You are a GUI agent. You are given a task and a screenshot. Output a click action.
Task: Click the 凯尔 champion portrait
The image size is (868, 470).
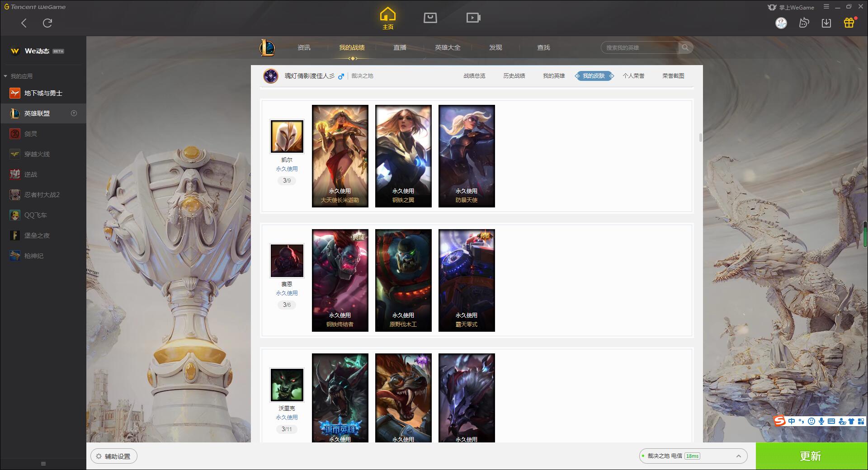coord(287,136)
